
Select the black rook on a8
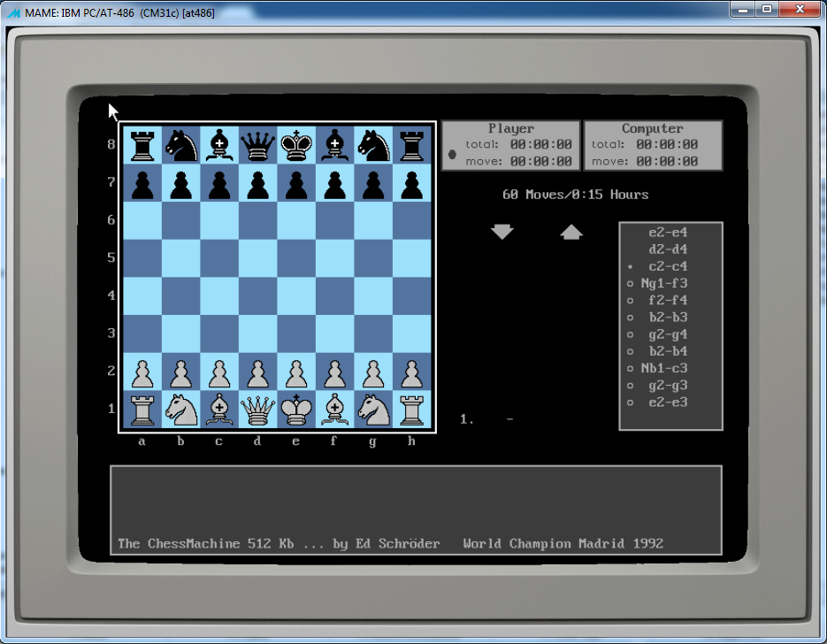pos(142,145)
